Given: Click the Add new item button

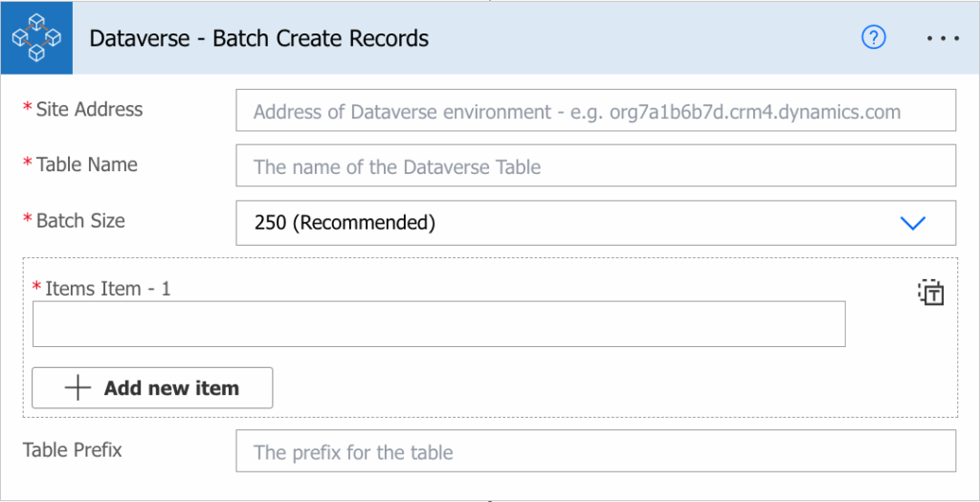Looking at the screenshot, I should coord(152,388).
